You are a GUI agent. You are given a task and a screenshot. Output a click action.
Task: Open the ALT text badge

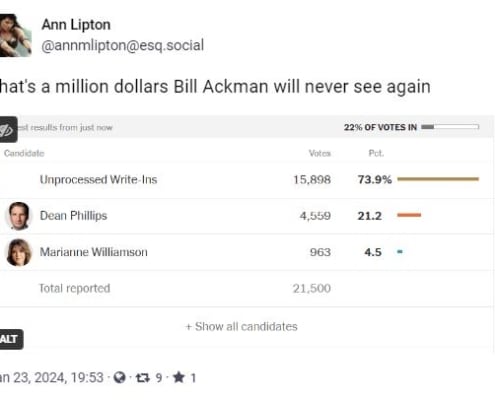click(x=10, y=339)
